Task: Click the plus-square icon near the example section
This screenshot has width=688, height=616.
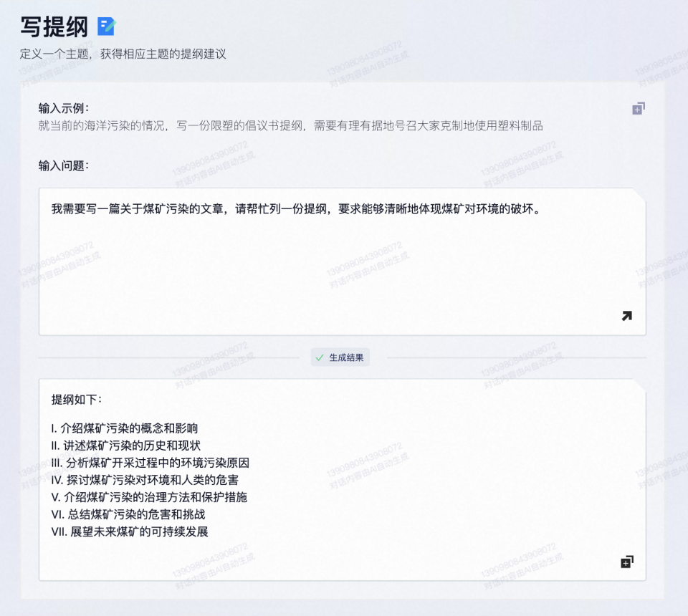Action: click(636, 107)
